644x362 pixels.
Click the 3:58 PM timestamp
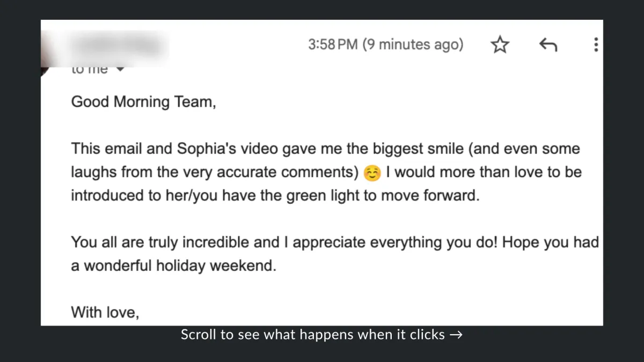coord(333,45)
